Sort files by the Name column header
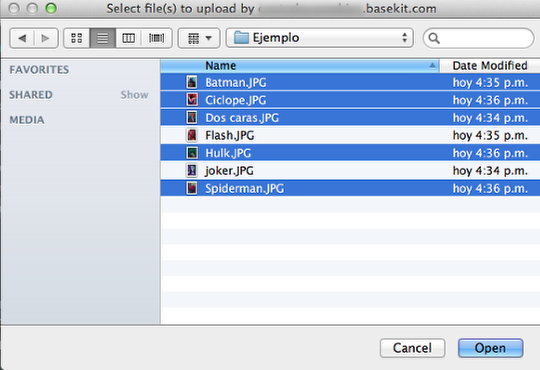 [x=300, y=65]
